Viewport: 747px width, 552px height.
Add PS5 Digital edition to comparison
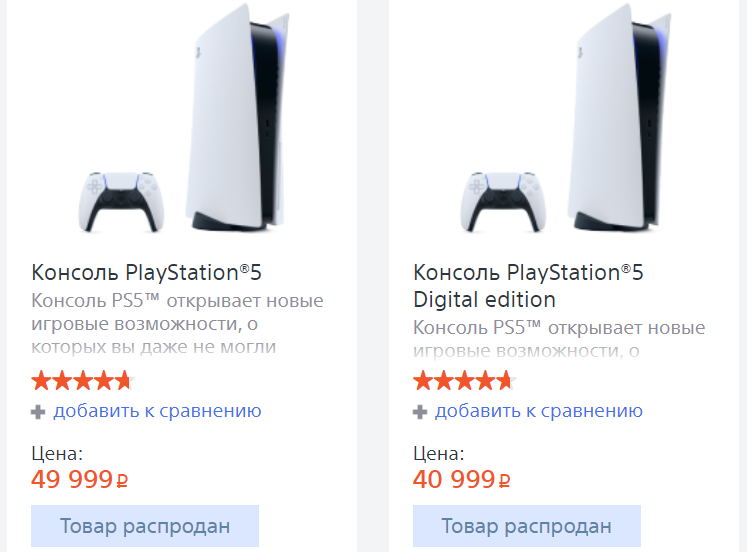click(538, 411)
